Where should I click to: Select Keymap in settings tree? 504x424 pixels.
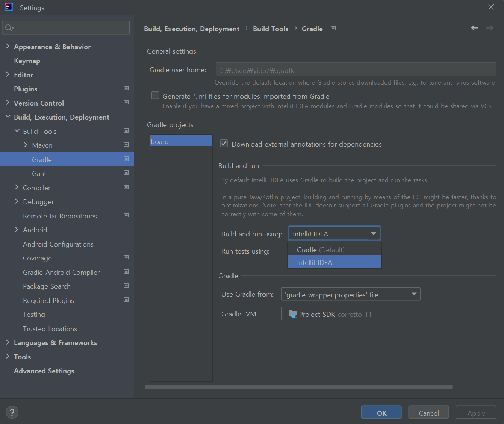pyautogui.click(x=27, y=61)
